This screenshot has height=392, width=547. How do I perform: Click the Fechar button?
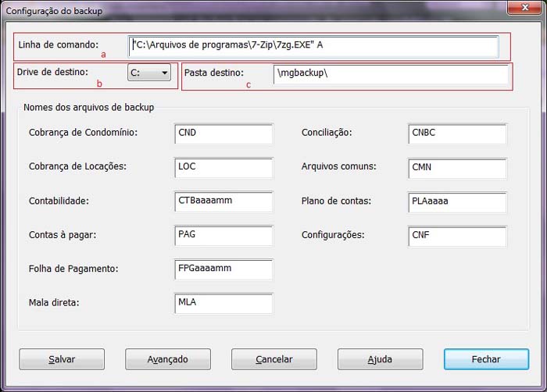coord(486,359)
